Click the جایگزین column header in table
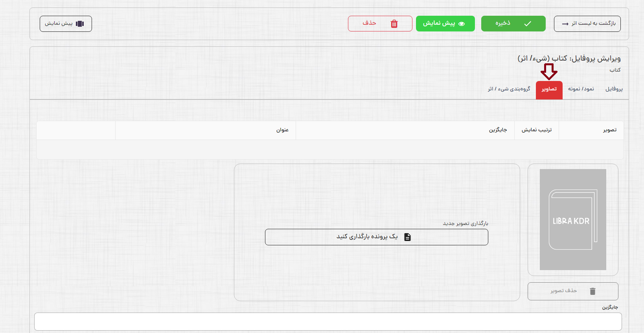644x333 pixels. pos(498,130)
